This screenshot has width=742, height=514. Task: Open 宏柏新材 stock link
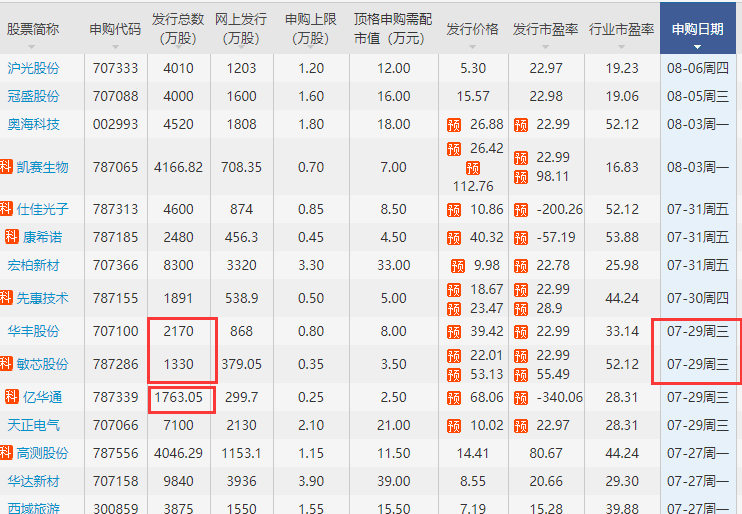(x=33, y=265)
